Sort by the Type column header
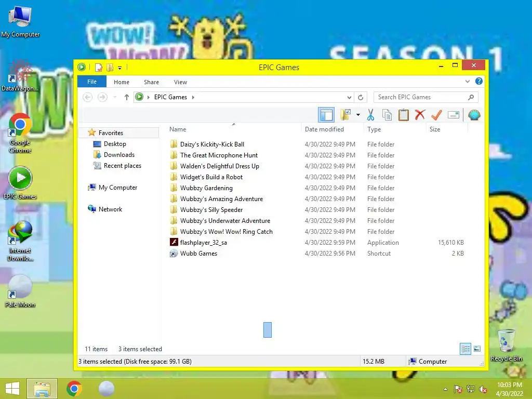Screen dimensions: 532x399 click(x=374, y=129)
